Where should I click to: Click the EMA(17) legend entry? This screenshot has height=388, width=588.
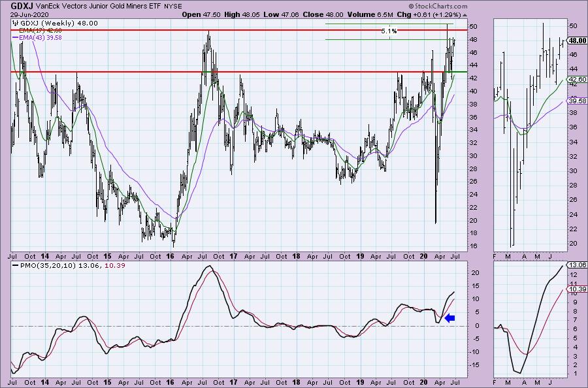coord(40,31)
